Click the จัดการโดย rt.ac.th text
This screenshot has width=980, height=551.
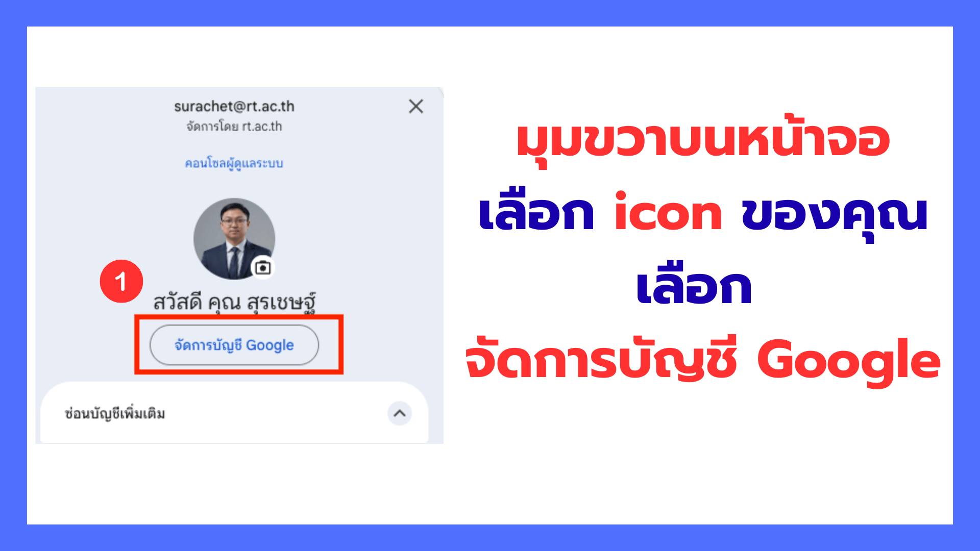pos(234,127)
